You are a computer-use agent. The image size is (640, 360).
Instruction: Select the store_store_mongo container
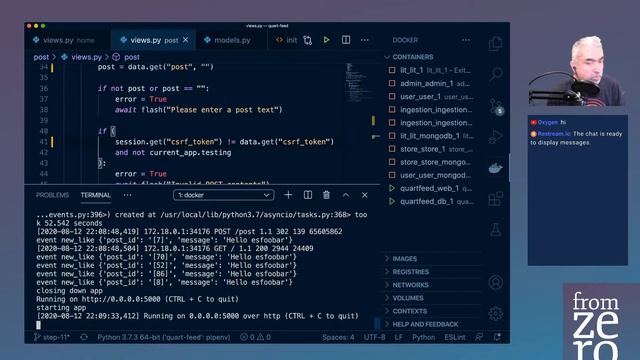pos(431,162)
